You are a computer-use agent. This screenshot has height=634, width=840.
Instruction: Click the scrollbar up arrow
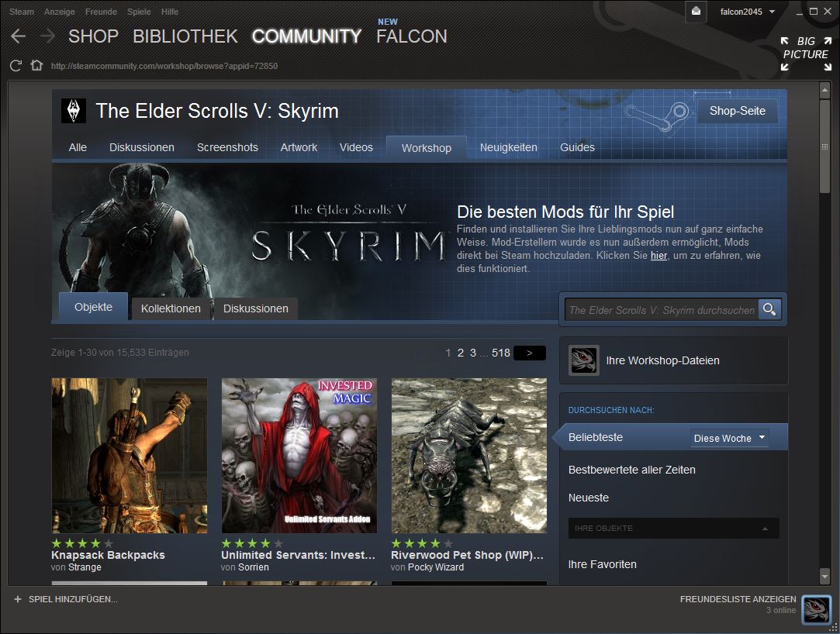824,90
